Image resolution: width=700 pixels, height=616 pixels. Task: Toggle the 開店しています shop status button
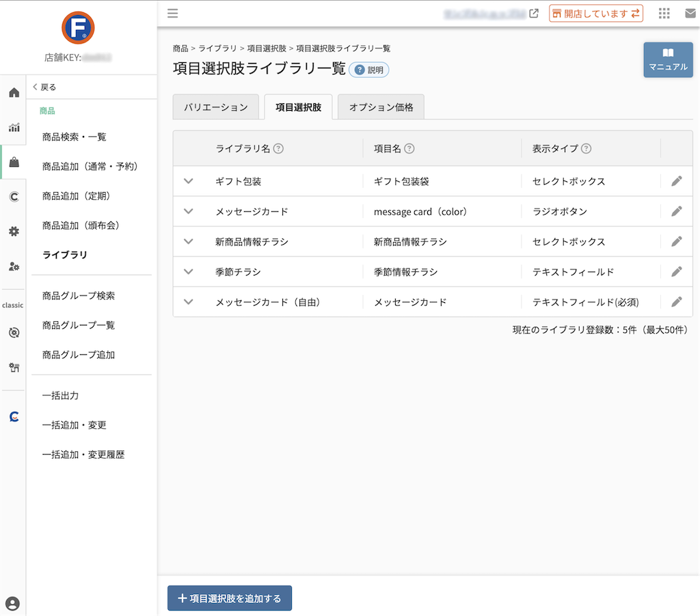click(595, 14)
